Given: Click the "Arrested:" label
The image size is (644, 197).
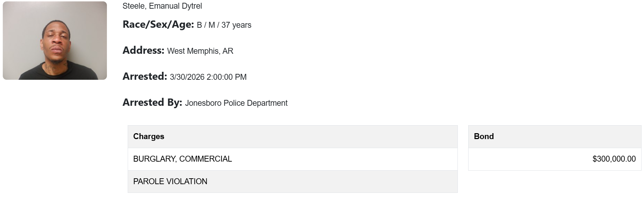Looking at the screenshot, I should click(145, 77).
